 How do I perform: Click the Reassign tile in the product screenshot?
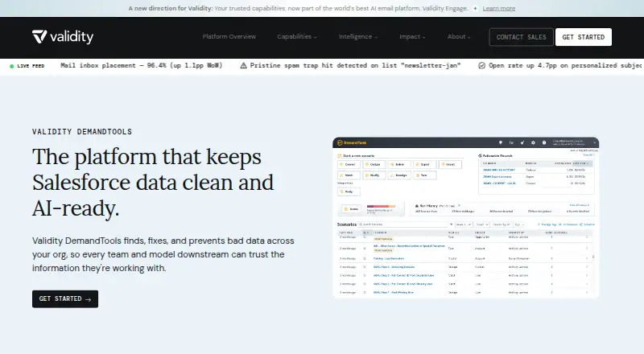[x=399, y=175]
